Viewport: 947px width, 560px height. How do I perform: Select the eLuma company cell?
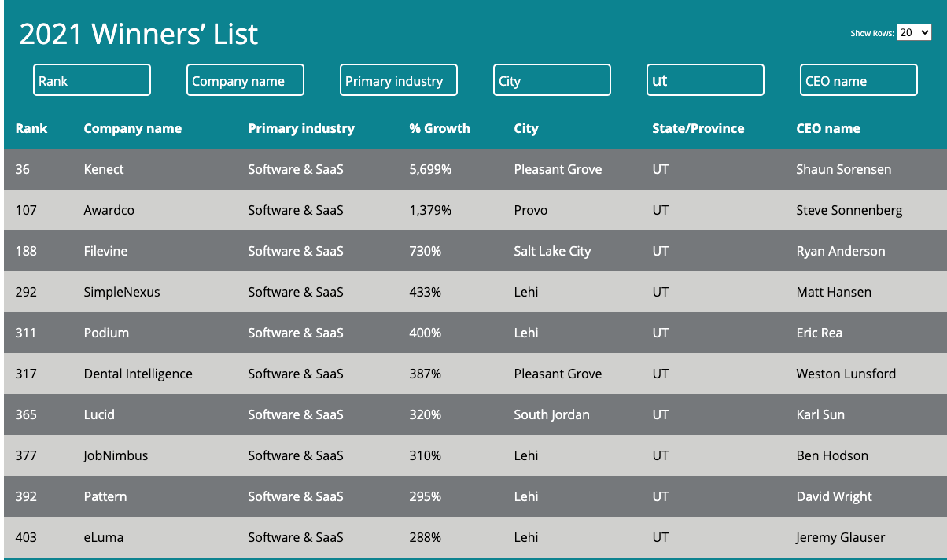point(104,537)
